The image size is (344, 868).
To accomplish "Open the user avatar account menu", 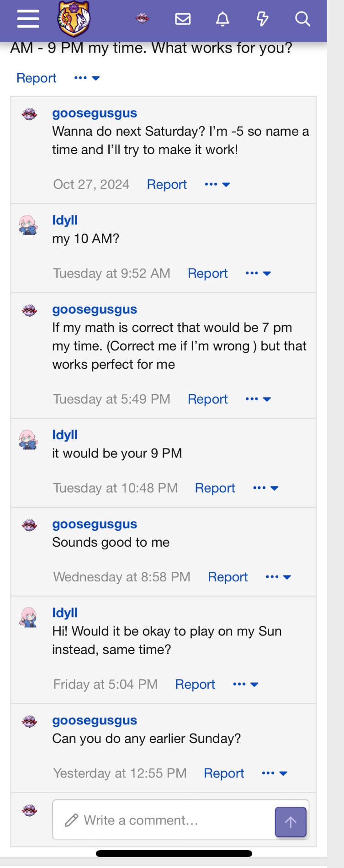I will click(143, 19).
